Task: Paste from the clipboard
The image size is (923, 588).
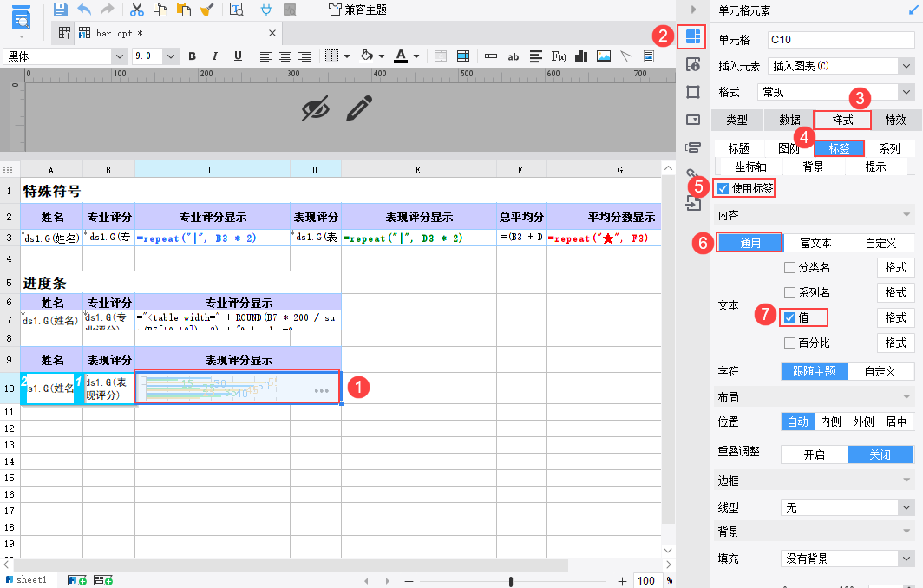Action: [x=184, y=10]
